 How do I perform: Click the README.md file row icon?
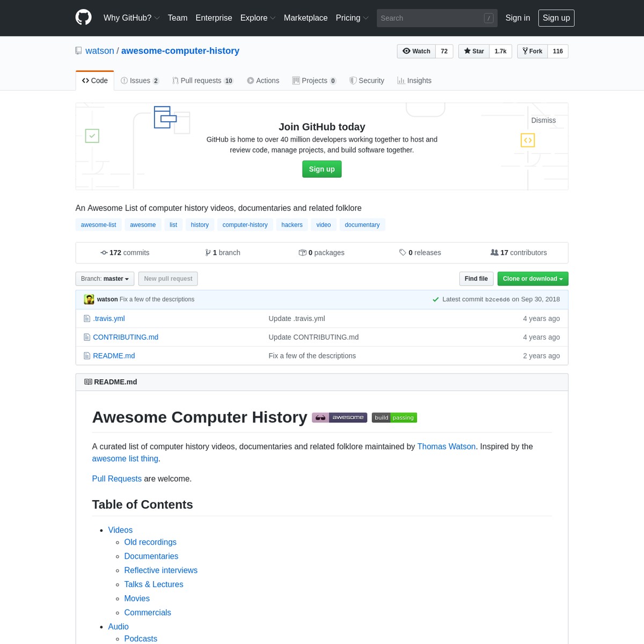point(87,356)
